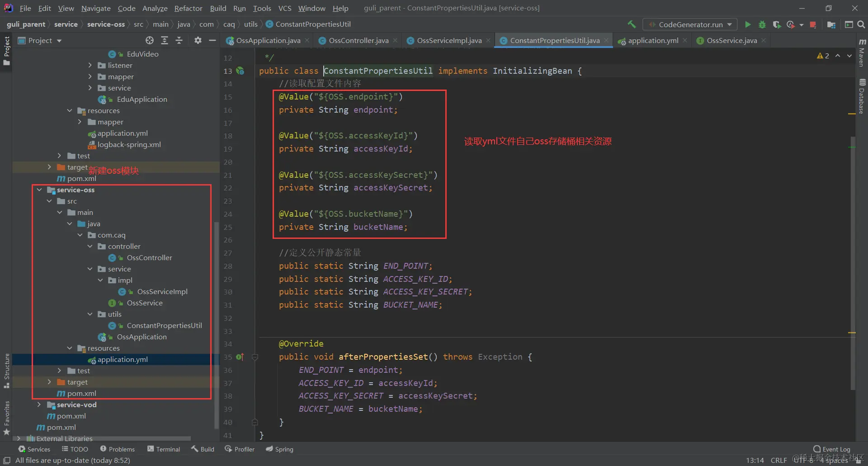Viewport: 868px width, 466px height.
Task: Expand External Libraries node
Action: pyautogui.click(x=19, y=438)
